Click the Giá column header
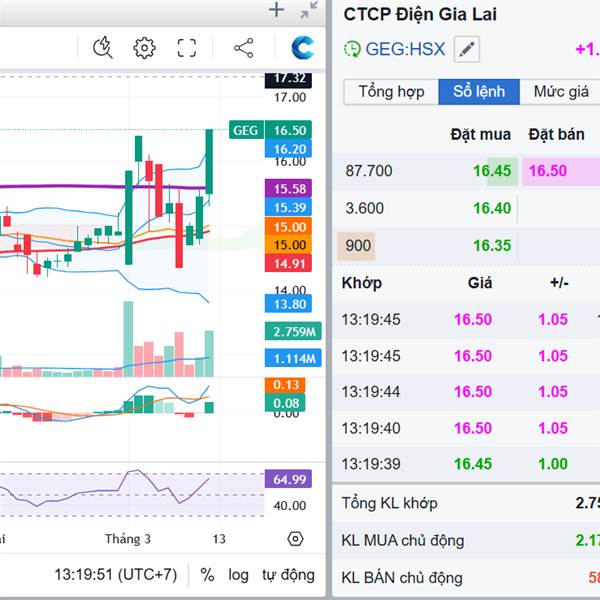 point(480,283)
